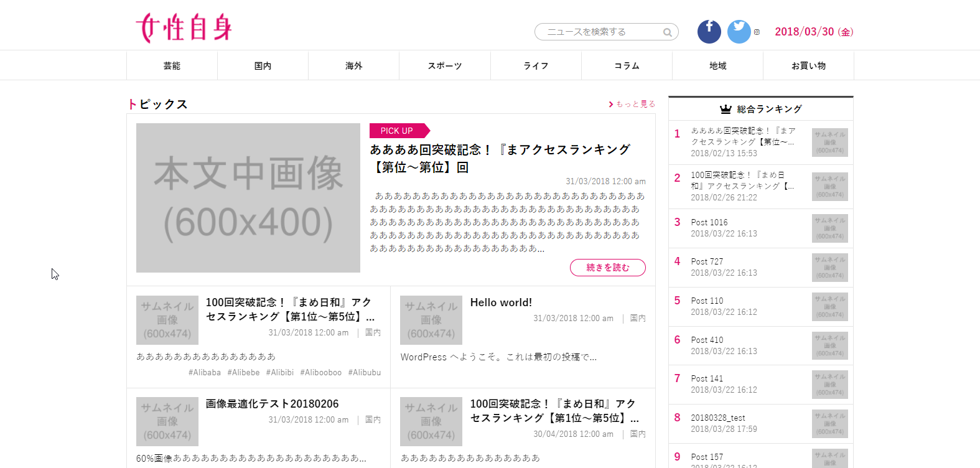Click the crown icon beside 総合ランキング
The width and height of the screenshot is (980, 468).
tap(726, 110)
